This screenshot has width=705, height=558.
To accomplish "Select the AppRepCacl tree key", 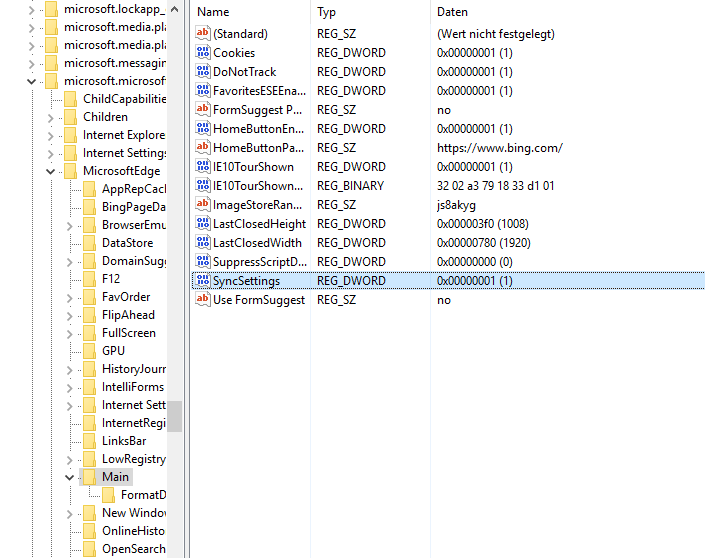I will [134, 189].
